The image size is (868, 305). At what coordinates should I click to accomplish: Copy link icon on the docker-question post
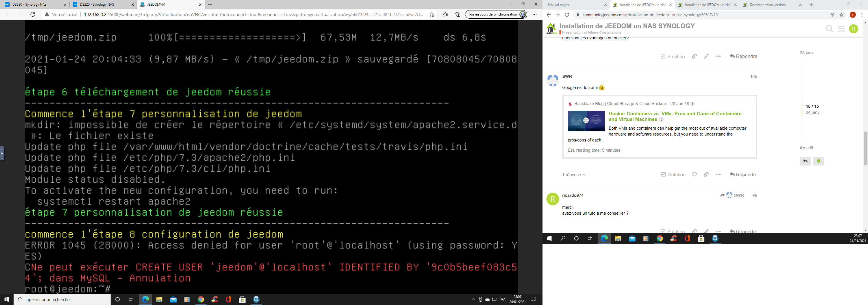(x=694, y=56)
